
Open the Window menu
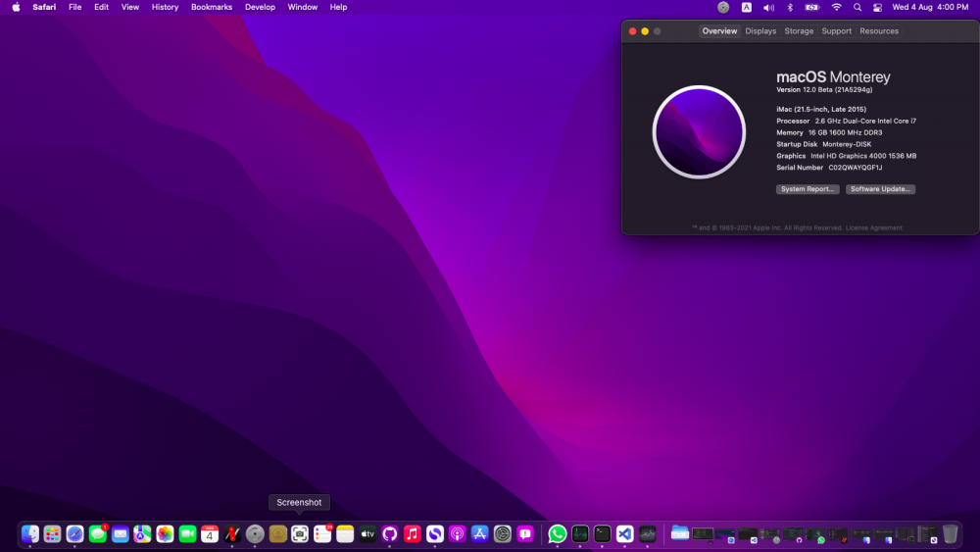pos(303,8)
